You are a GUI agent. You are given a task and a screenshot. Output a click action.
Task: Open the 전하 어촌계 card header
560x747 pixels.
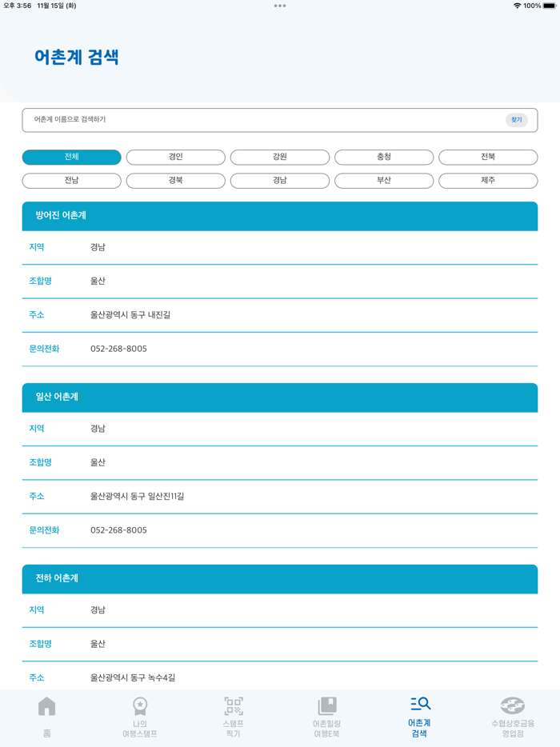pos(280,579)
